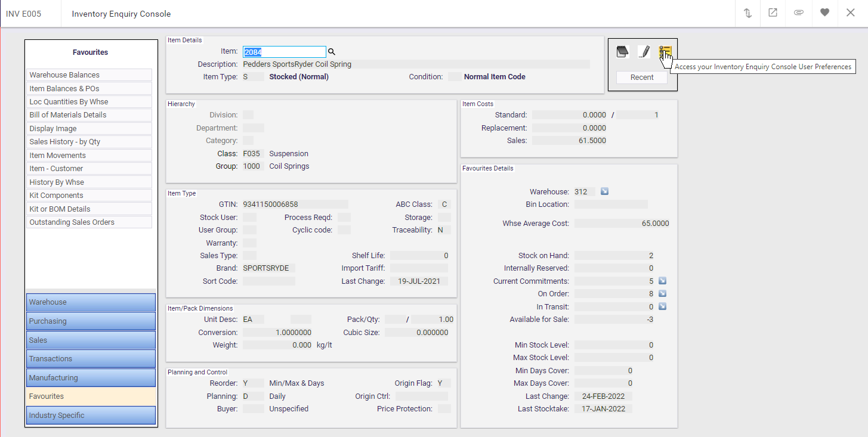Open Item Movements favourite
This screenshot has height=437, width=868.
click(89, 155)
